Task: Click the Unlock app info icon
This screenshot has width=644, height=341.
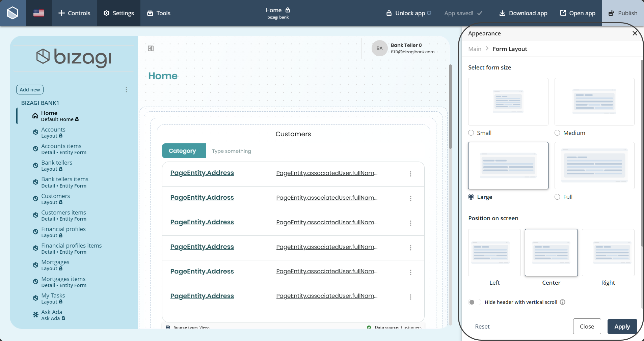Action: point(429,13)
